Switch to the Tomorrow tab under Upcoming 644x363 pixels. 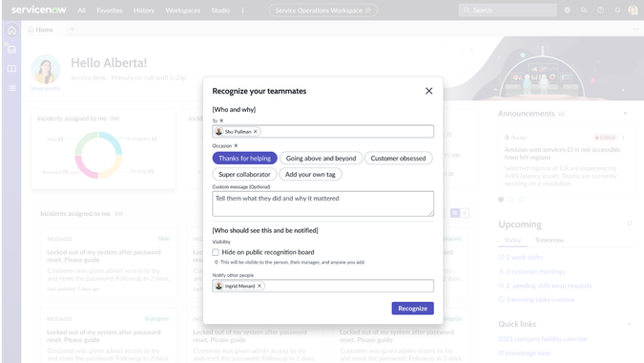click(550, 240)
